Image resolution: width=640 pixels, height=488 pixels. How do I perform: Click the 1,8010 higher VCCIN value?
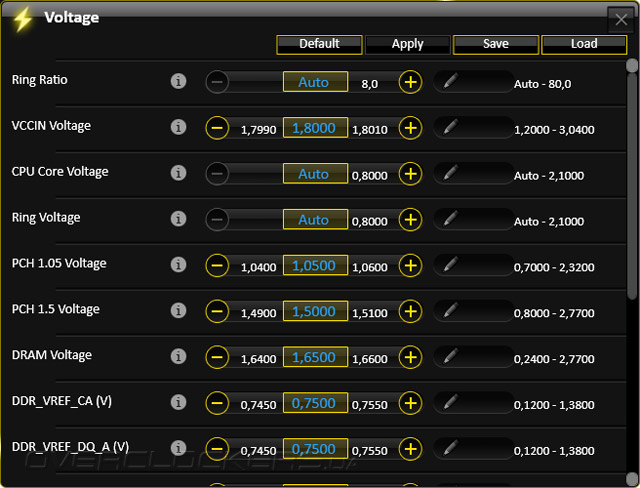coord(370,130)
